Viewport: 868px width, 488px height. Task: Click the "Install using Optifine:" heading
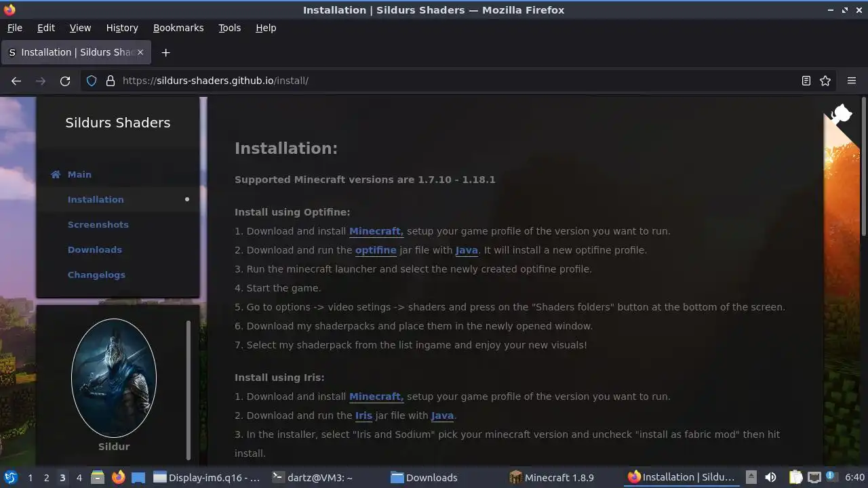[292, 212]
